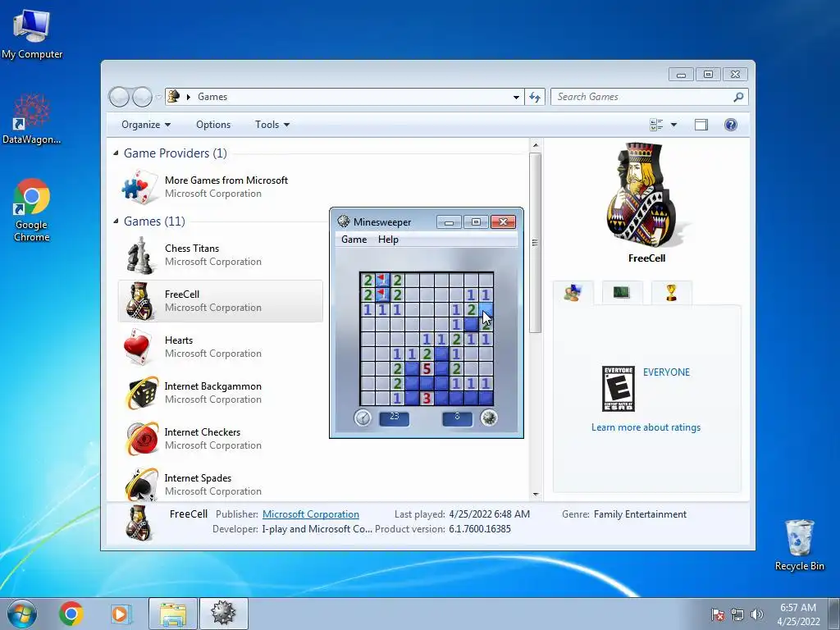Image resolution: width=840 pixels, height=630 pixels.
Task: Click the EVERYONE rating link
Action: [666, 372]
